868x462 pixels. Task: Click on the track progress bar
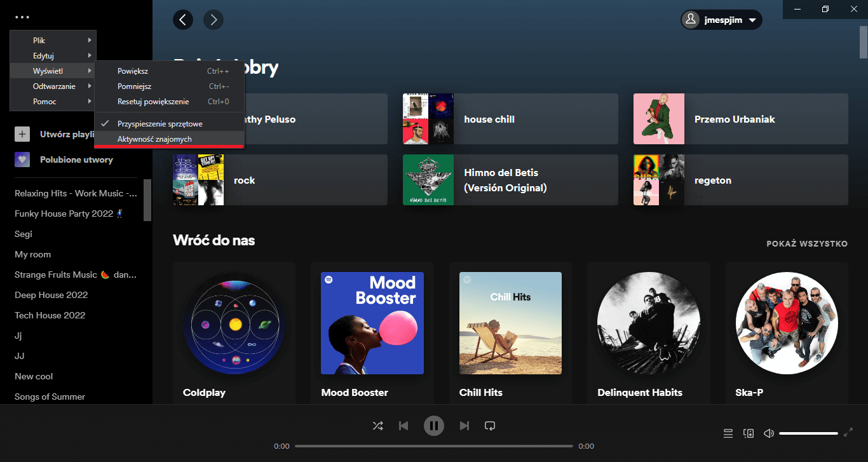[434, 446]
